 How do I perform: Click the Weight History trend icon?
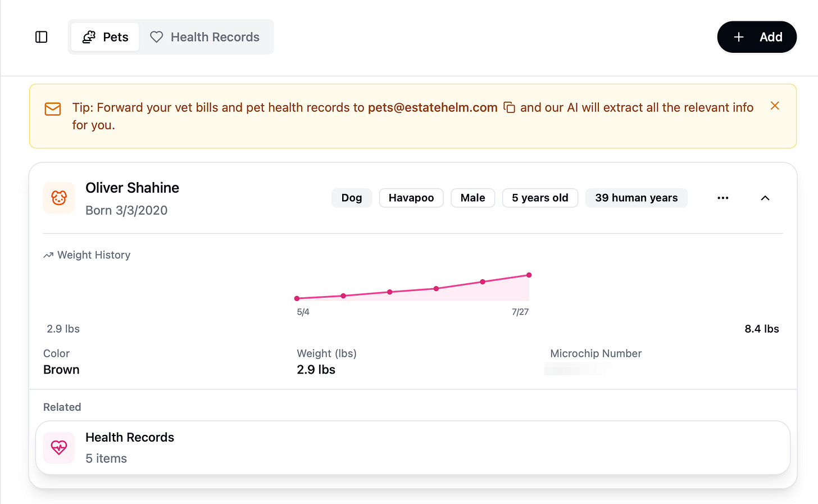tap(48, 255)
